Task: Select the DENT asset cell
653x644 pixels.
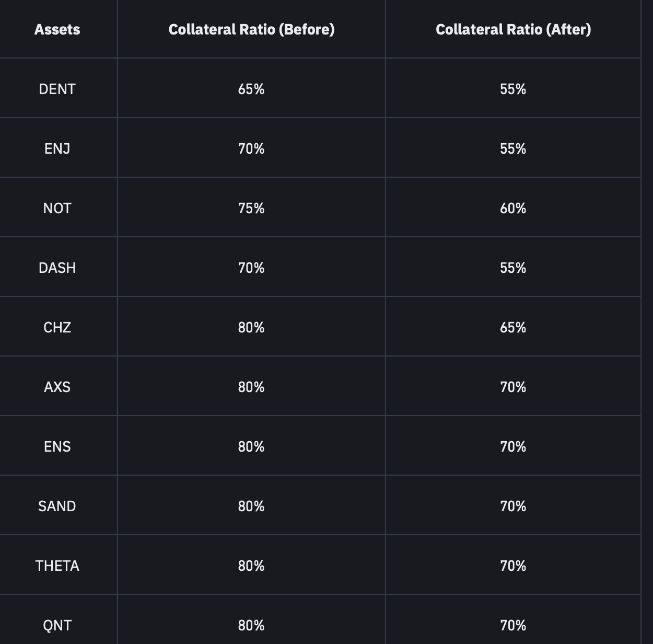Action: [x=57, y=89]
